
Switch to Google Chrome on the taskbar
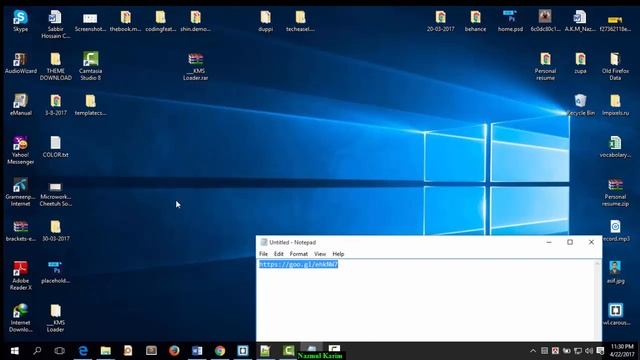220,351
